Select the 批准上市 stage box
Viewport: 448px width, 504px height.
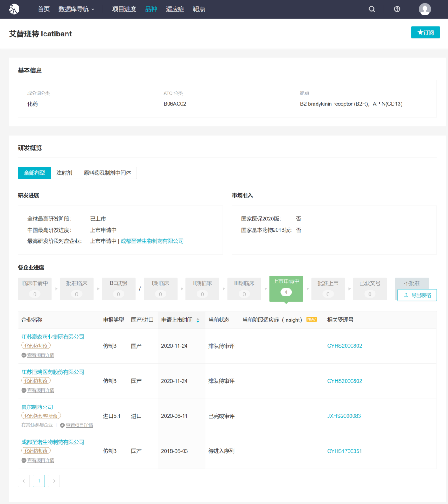coord(328,288)
